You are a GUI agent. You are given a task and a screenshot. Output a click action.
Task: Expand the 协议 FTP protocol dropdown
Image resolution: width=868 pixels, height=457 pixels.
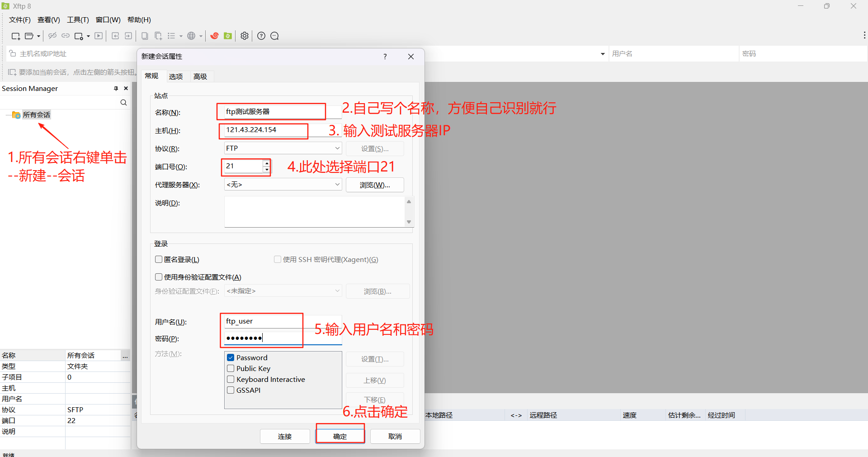[x=337, y=148]
